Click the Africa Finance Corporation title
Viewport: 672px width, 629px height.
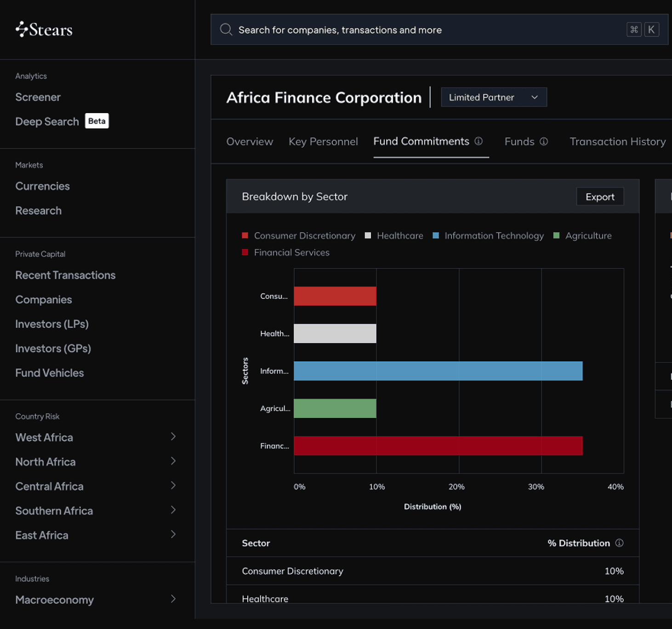[324, 97]
